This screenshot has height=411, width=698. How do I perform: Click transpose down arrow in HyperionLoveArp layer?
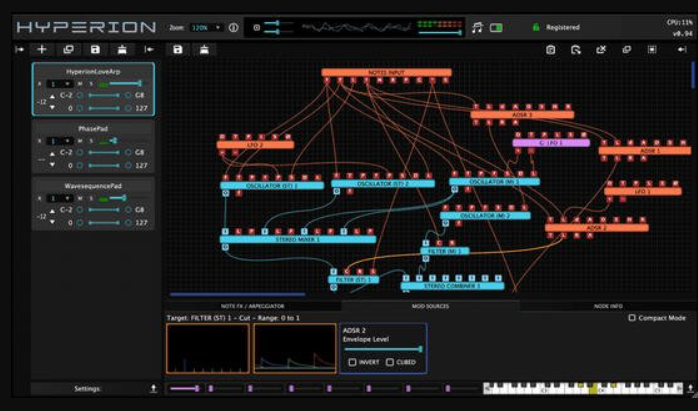pos(53,108)
